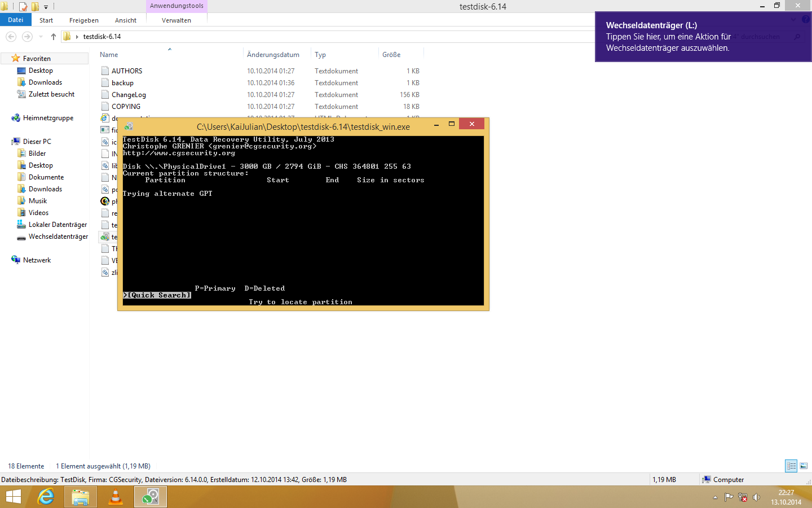Select the Anwendungstools contextual tab header
The height and width of the screenshot is (508, 812).
tap(176, 6)
